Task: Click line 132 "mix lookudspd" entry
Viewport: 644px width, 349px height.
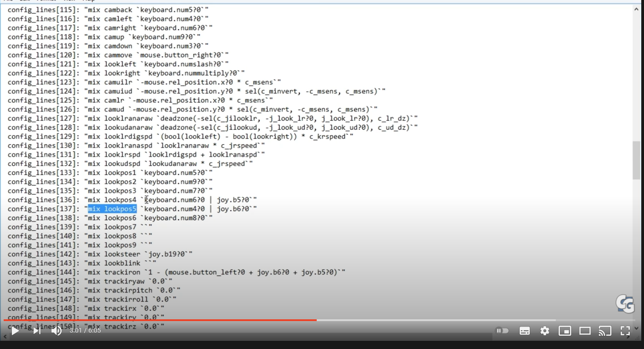Action: [x=130, y=164]
